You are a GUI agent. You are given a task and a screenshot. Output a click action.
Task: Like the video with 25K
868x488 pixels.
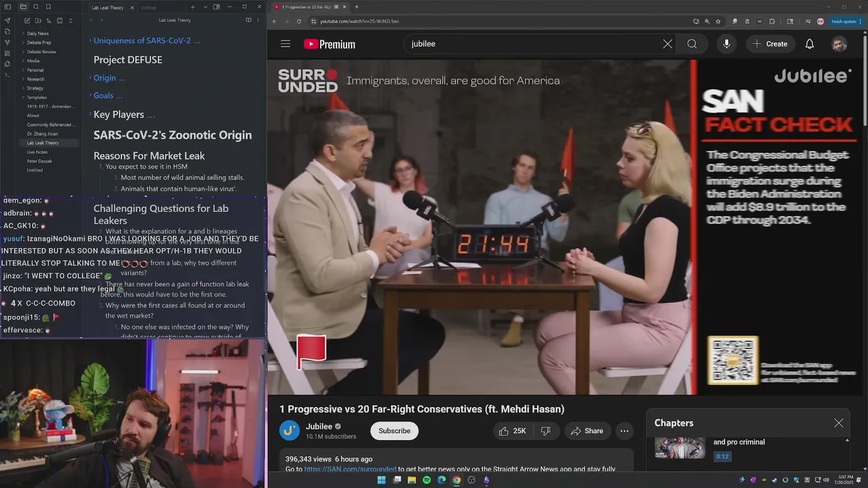click(x=513, y=431)
